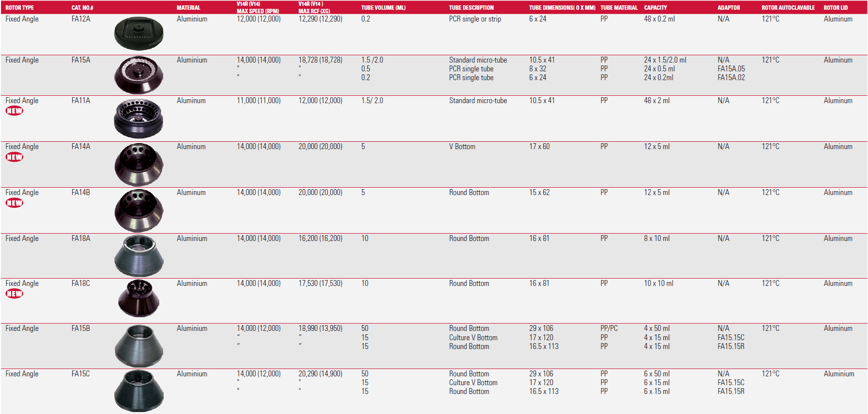Open the FA11A rotor image
868x414 pixels.
tap(139, 118)
